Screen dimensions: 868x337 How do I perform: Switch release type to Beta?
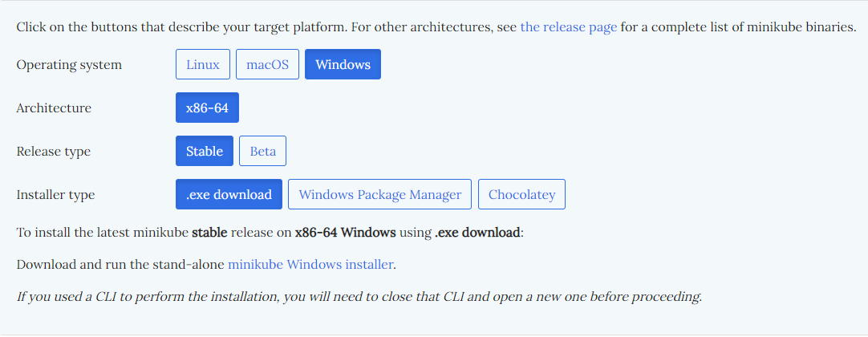(262, 151)
